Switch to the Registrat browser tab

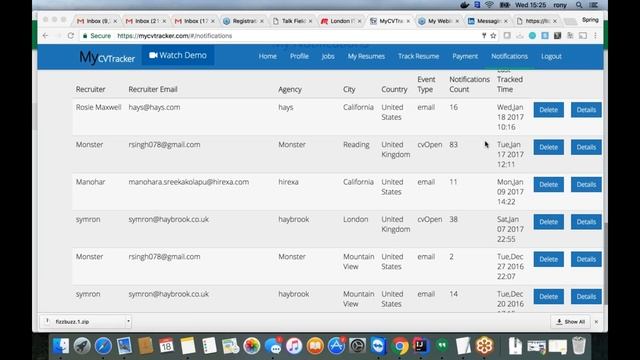pyautogui.click(x=244, y=21)
